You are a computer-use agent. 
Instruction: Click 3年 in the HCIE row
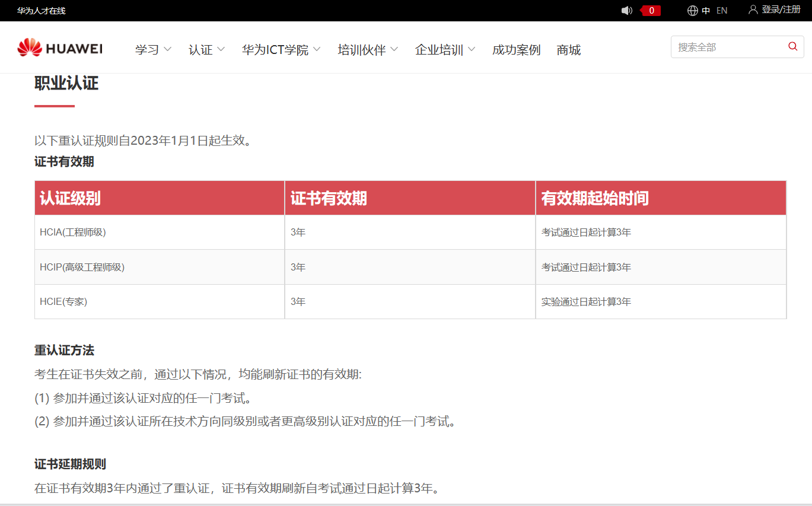pyautogui.click(x=298, y=301)
